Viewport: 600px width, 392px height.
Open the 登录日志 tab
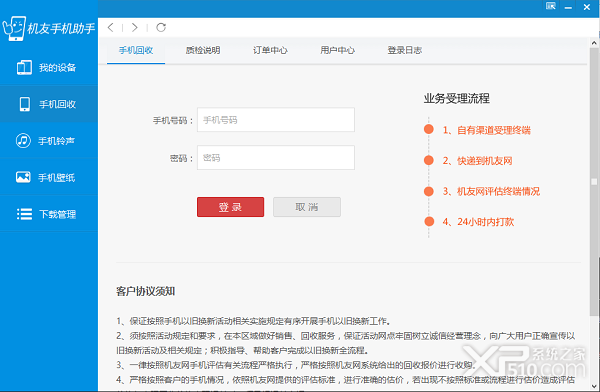pyautogui.click(x=404, y=50)
